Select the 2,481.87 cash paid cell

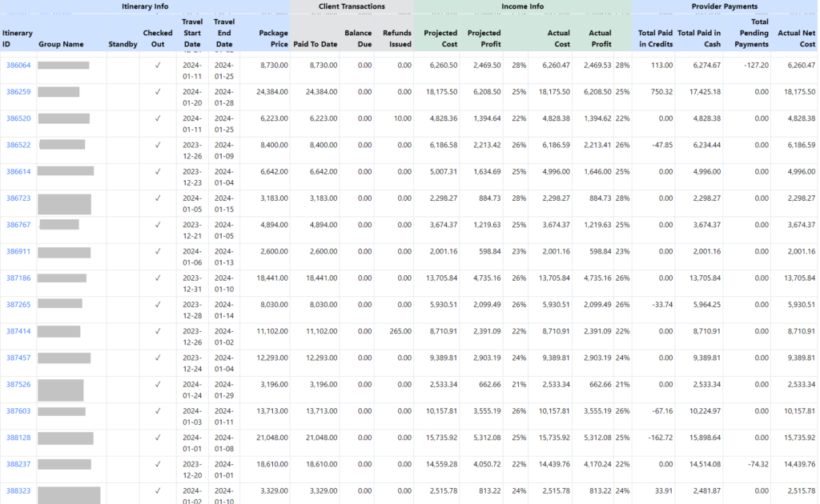point(707,491)
